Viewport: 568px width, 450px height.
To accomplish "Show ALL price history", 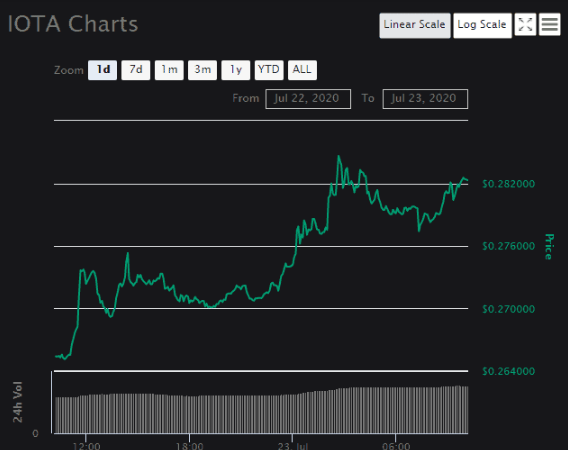I will pos(302,70).
